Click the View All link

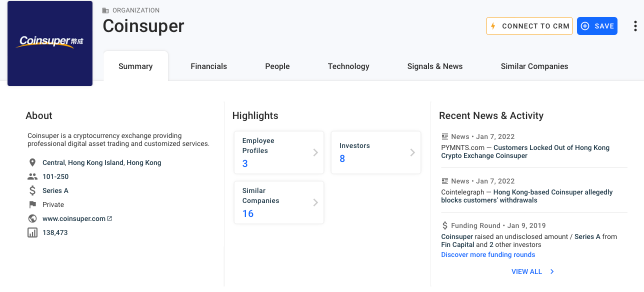[x=526, y=271]
